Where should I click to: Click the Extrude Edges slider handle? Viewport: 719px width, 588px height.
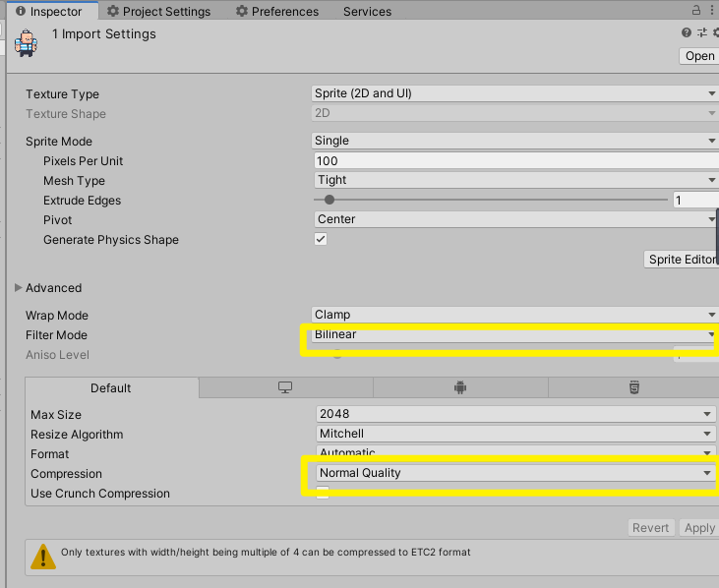click(330, 200)
